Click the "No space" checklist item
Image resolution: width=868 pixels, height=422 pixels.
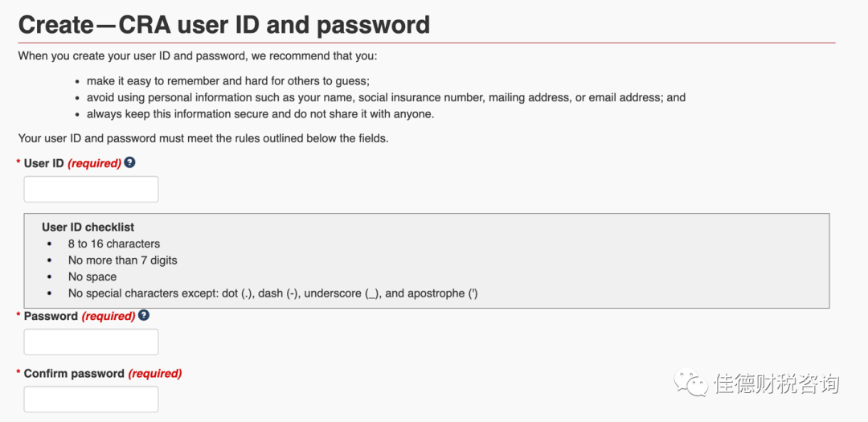tap(92, 277)
